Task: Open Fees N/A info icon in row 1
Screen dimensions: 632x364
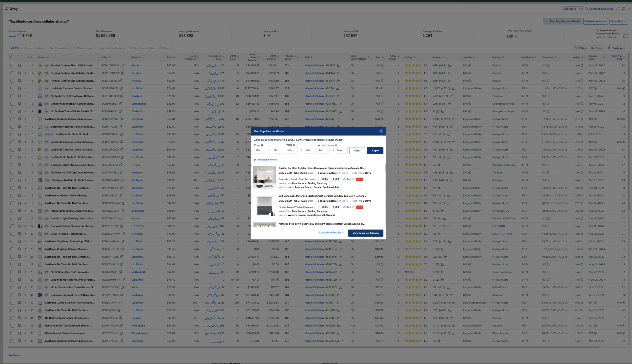Action: (382, 65)
